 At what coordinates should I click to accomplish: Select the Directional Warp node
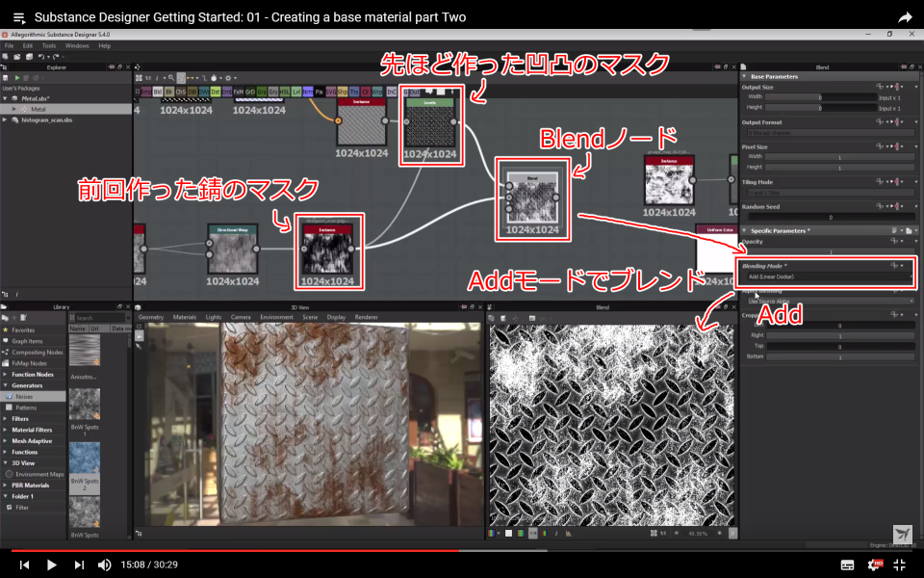coord(233,249)
